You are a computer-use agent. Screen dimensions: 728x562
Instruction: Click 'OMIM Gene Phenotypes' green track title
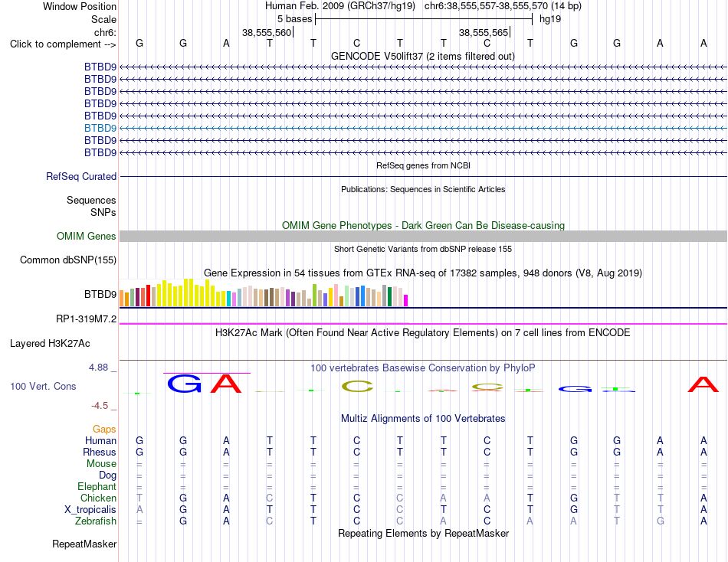423,226
